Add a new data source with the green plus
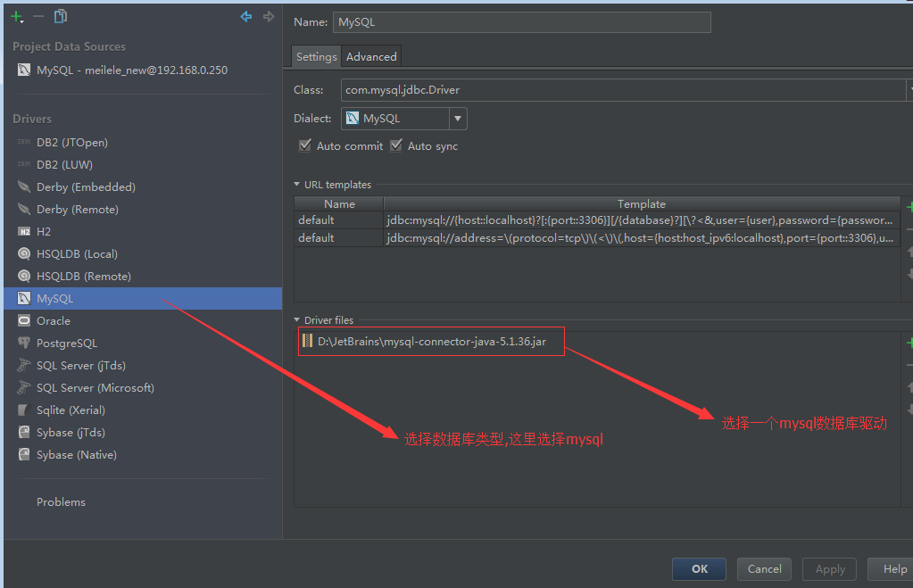Screen dimensions: 913x588 [17, 17]
